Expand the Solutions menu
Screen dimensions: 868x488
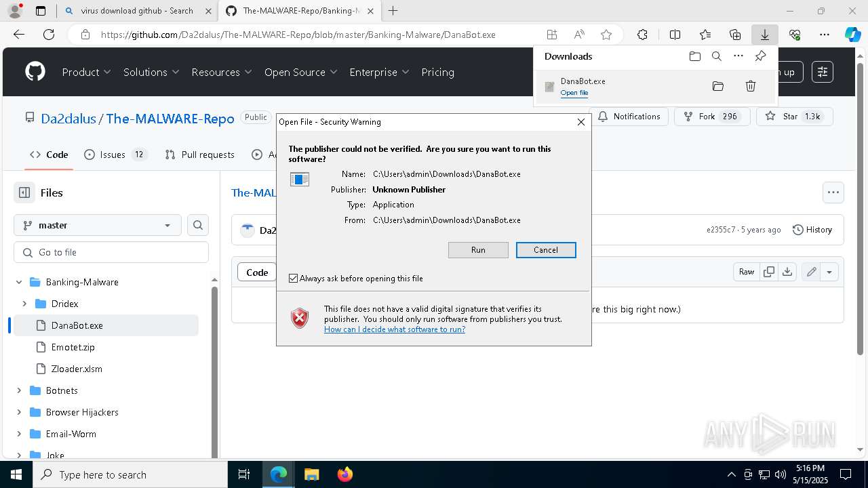click(x=151, y=72)
